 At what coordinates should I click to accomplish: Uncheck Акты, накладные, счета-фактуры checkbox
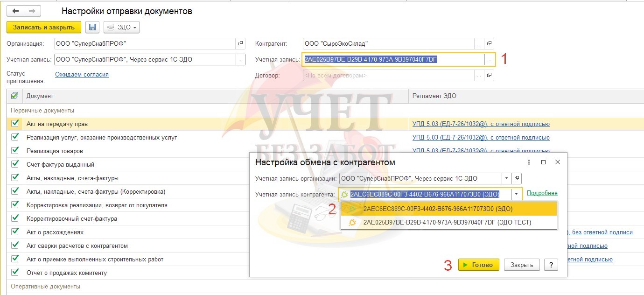pyautogui.click(x=15, y=178)
